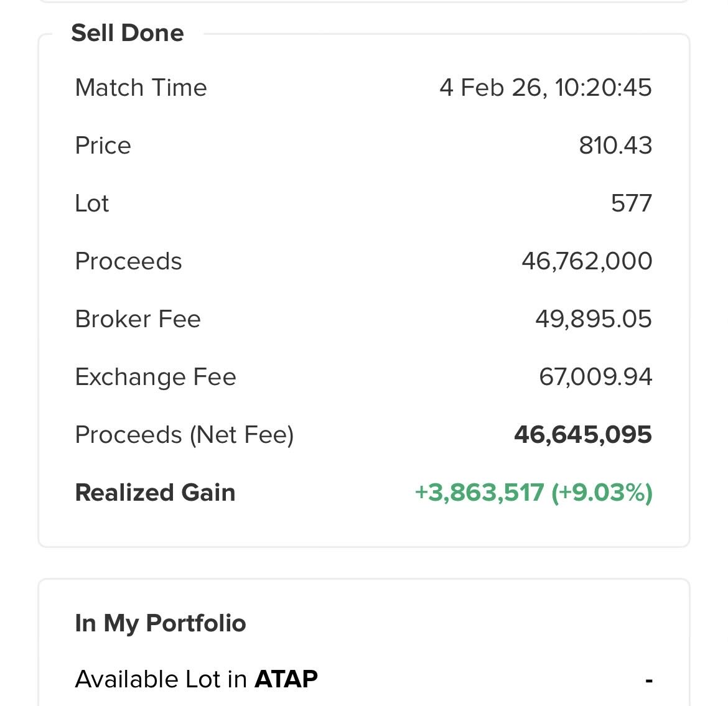Tap the Proceeds (Net Fee) label
The width and height of the screenshot is (728, 706).
[184, 435]
